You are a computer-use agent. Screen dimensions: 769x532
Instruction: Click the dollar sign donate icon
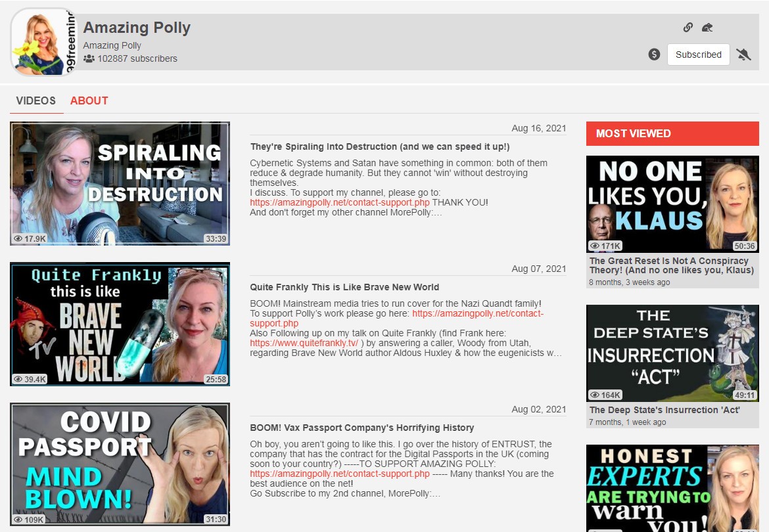[x=654, y=55]
